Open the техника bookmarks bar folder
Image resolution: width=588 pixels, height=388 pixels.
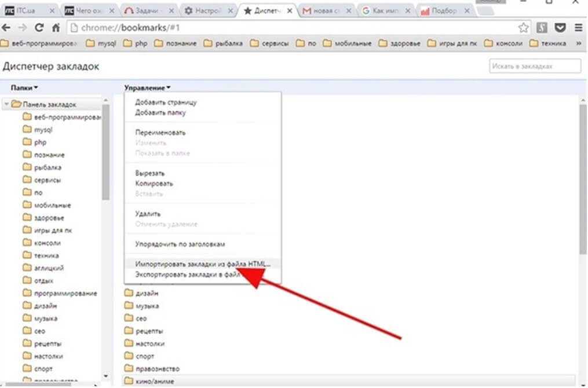click(548, 43)
